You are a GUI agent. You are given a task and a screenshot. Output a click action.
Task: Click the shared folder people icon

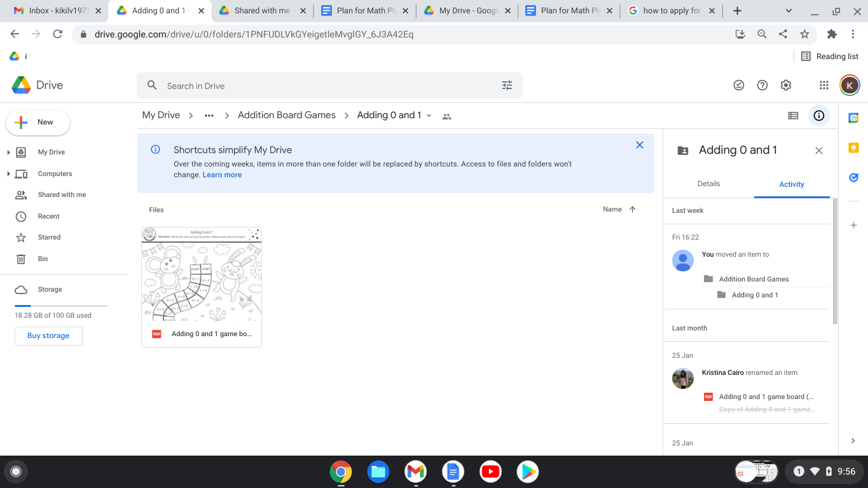[446, 116]
